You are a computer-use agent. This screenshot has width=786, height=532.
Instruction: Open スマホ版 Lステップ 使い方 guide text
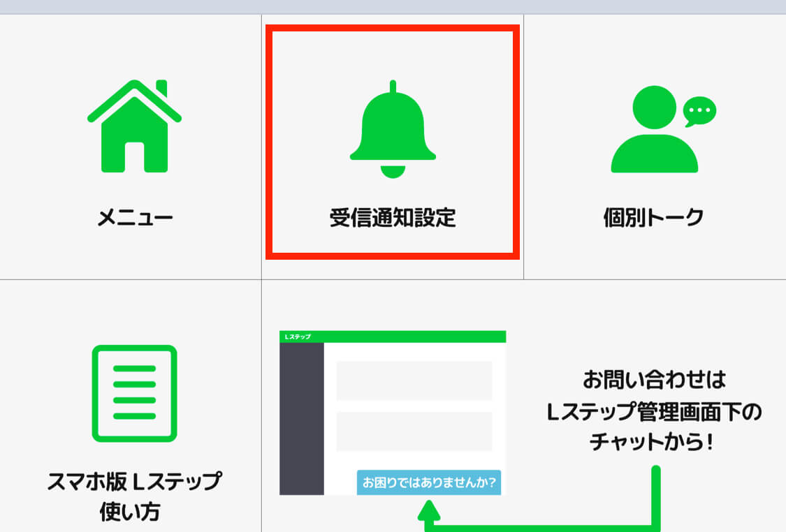[134, 496]
